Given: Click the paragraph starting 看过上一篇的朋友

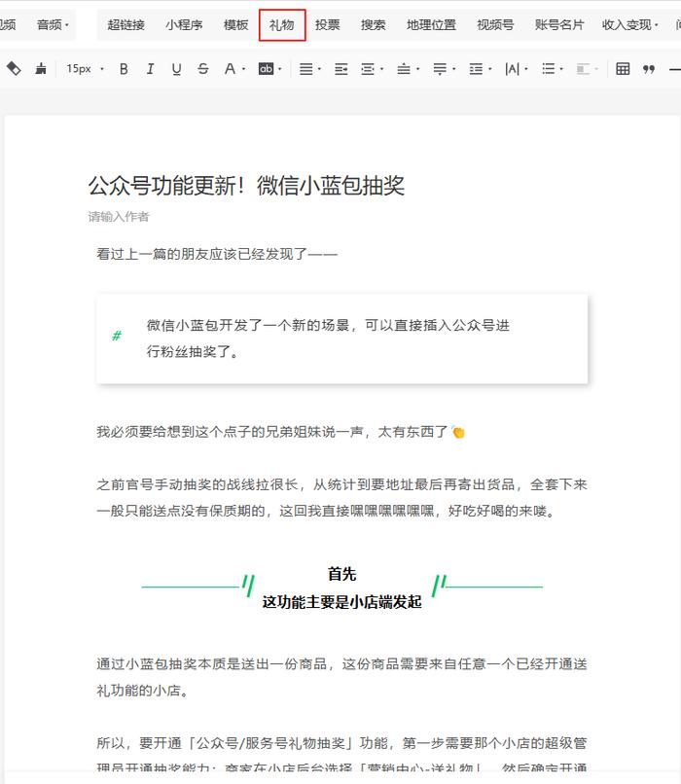Looking at the screenshot, I should tap(217, 254).
